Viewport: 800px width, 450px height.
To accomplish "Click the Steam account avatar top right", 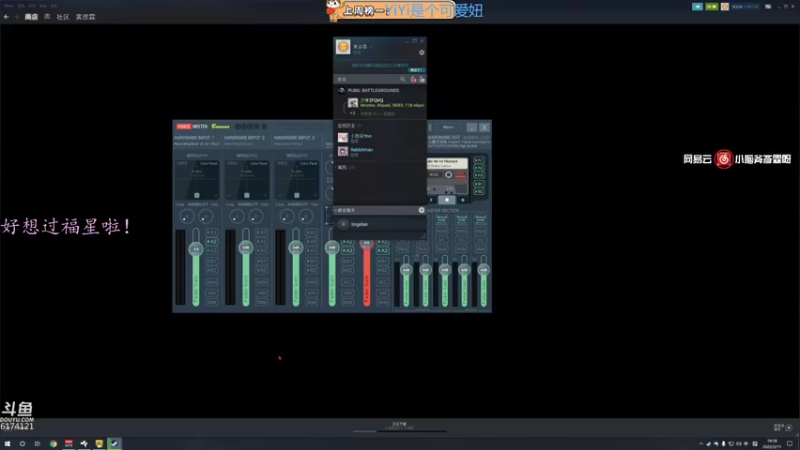I will pos(724,7).
